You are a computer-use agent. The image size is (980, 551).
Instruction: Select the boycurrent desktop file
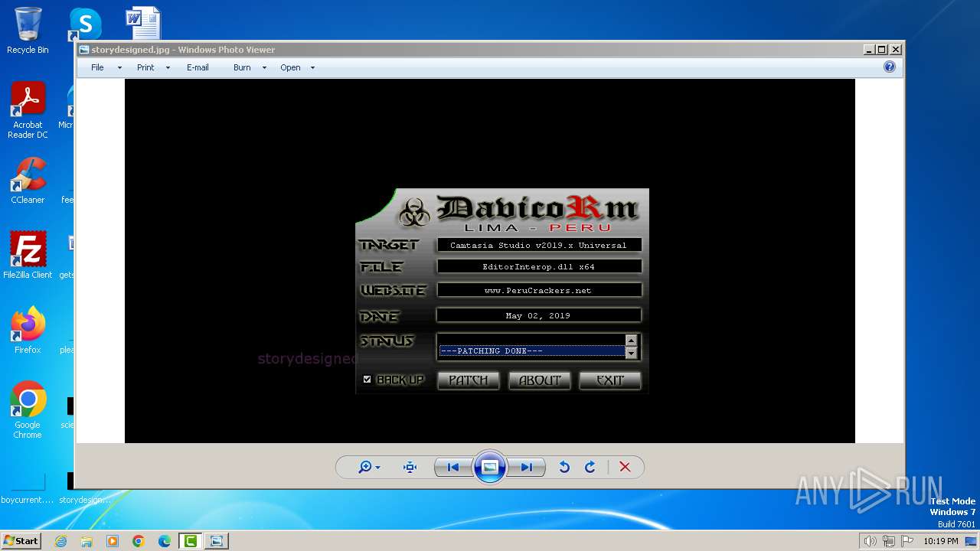(28, 488)
